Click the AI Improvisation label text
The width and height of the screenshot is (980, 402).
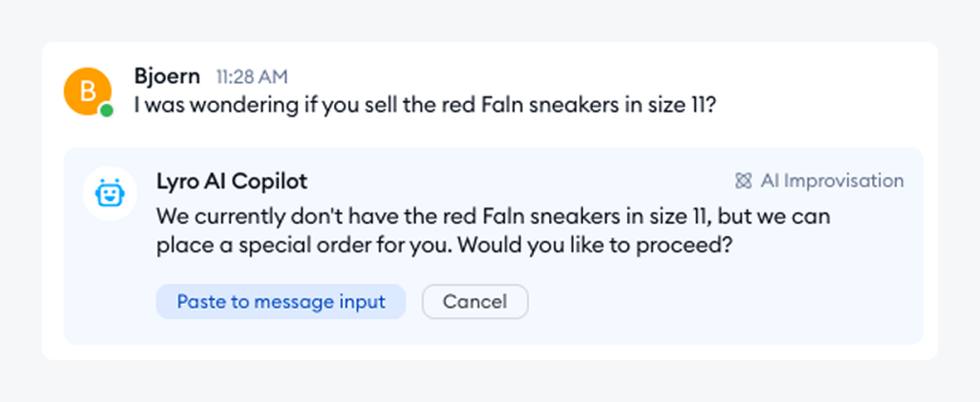coord(831,181)
